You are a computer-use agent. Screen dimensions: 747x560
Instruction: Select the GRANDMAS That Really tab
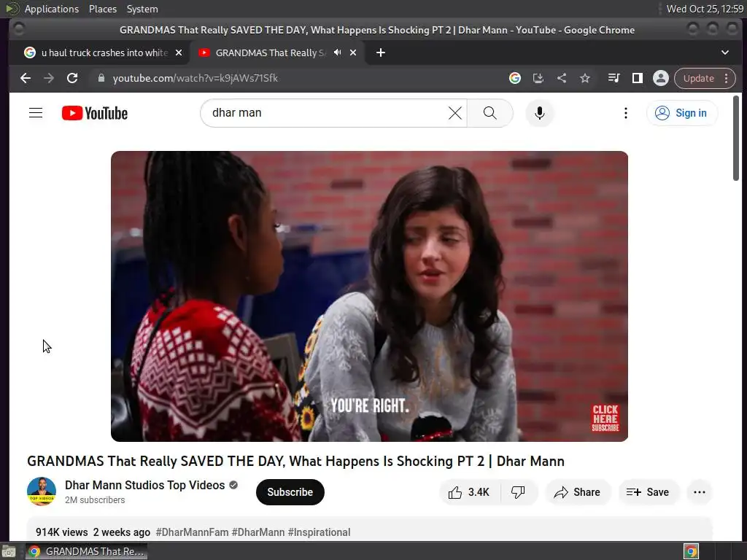(271, 52)
